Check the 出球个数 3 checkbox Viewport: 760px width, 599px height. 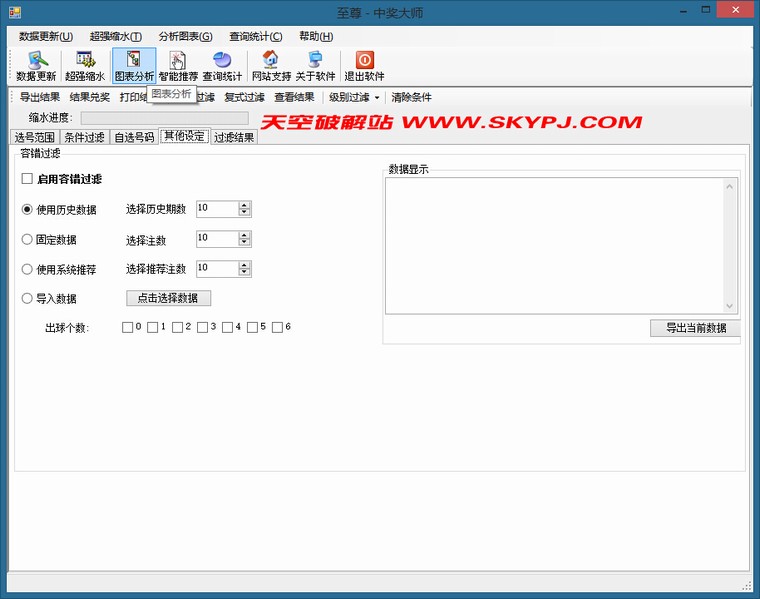coord(203,327)
